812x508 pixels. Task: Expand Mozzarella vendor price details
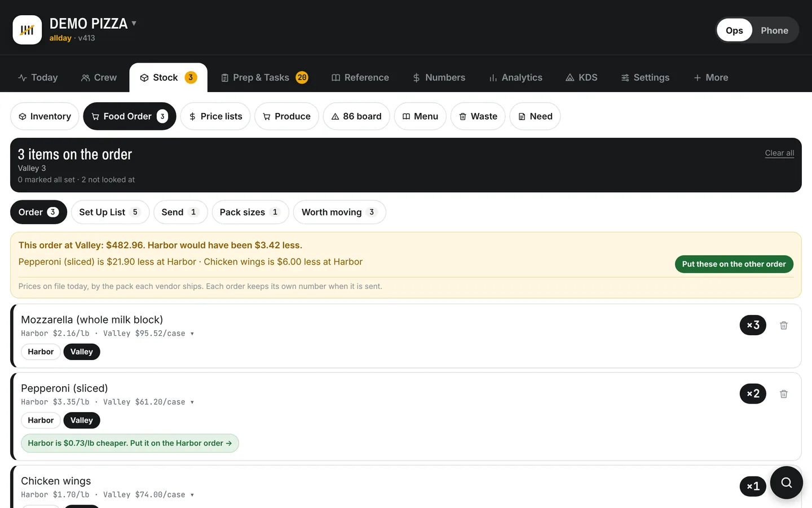[108, 334]
